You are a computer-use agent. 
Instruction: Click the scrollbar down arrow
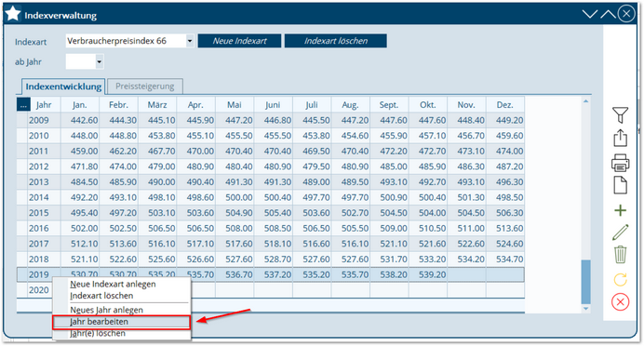coord(585,309)
